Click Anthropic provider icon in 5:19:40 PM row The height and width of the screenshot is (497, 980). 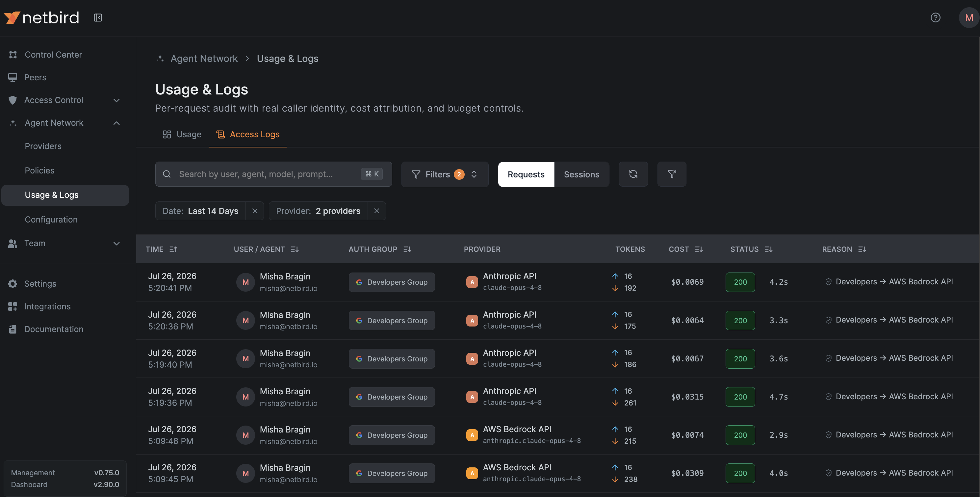click(x=472, y=358)
